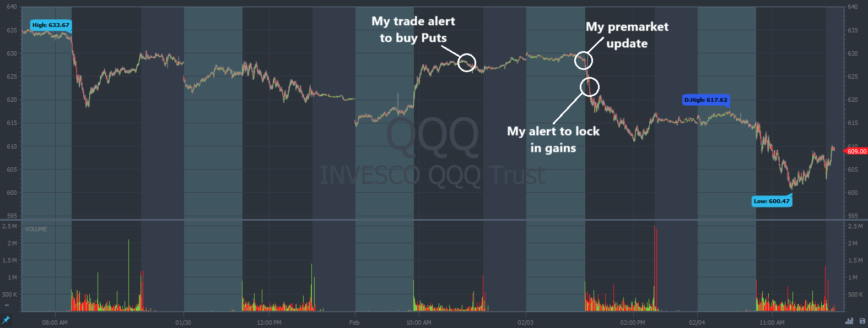Click the 'My trade alert to buy Puts' annotation
Image resolution: width=868 pixels, height=328 pixels.
click(413, 30)
